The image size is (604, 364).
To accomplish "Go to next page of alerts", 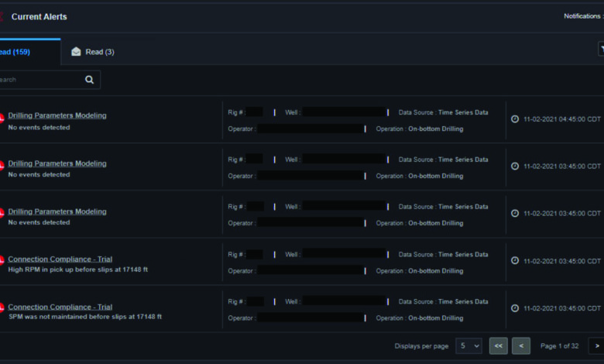I will (x=596, y=345).
